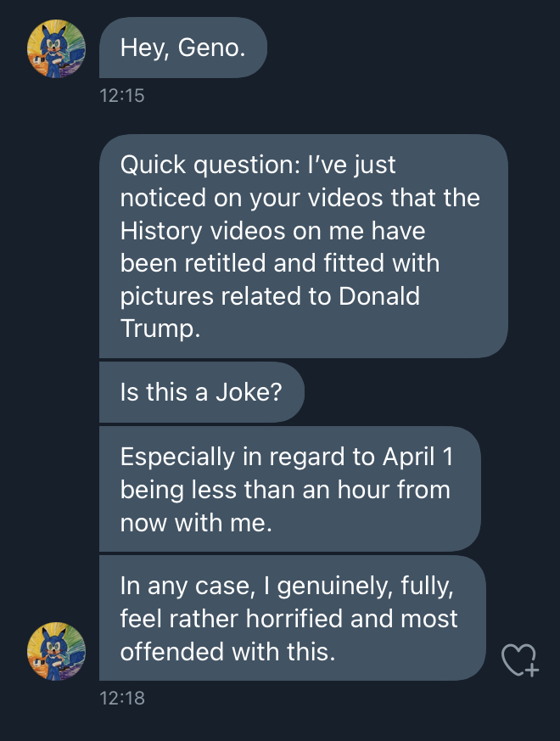Open the sender's avatar beside the last message

(56, 651)
